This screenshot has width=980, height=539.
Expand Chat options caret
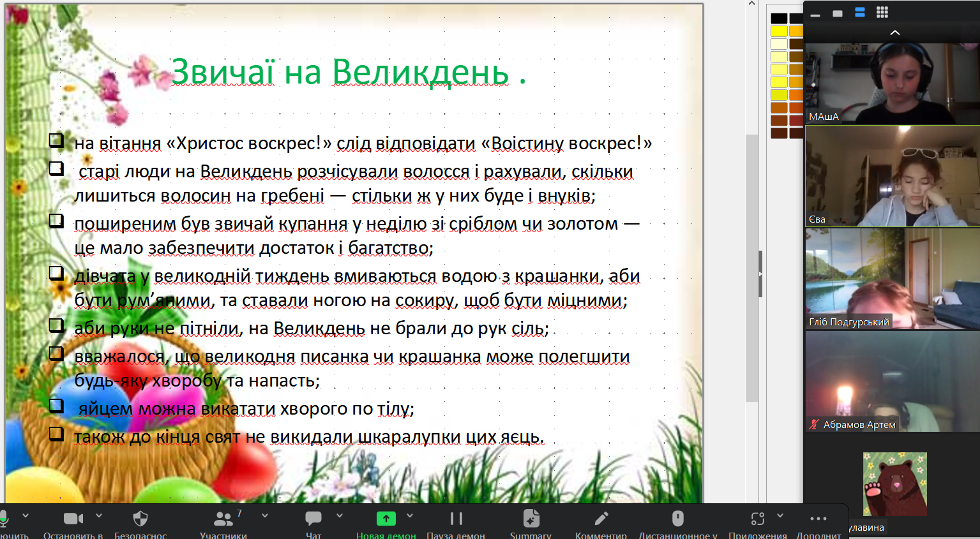tap(340, 515)
